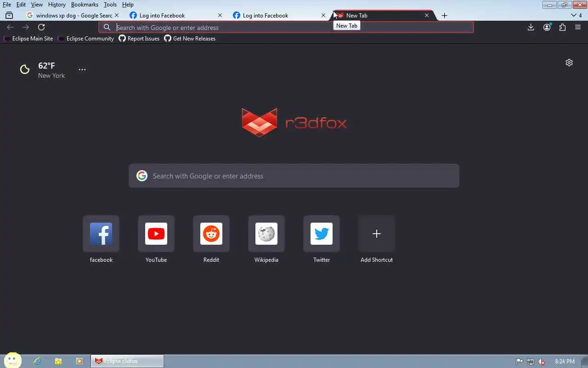Click the back navigation arrow

(x=10, y=28)
